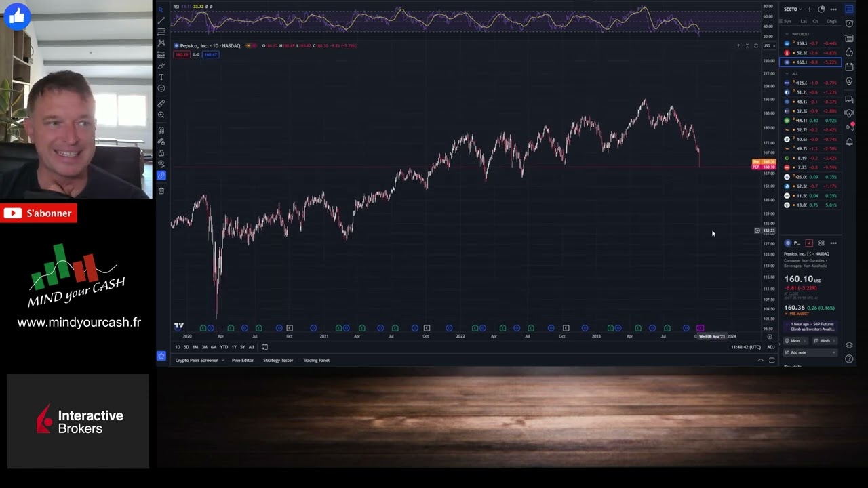This screenshot has width=868, height=488.
Task: Toggle magnet mode for drawings
Action: coord(161,130)
